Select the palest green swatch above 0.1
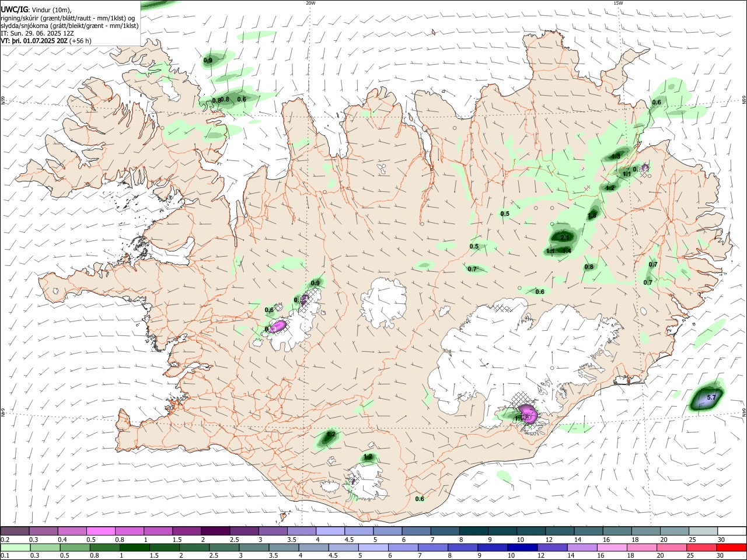Image resolution: width=747 pixels, height=560 pixels. 15,547
